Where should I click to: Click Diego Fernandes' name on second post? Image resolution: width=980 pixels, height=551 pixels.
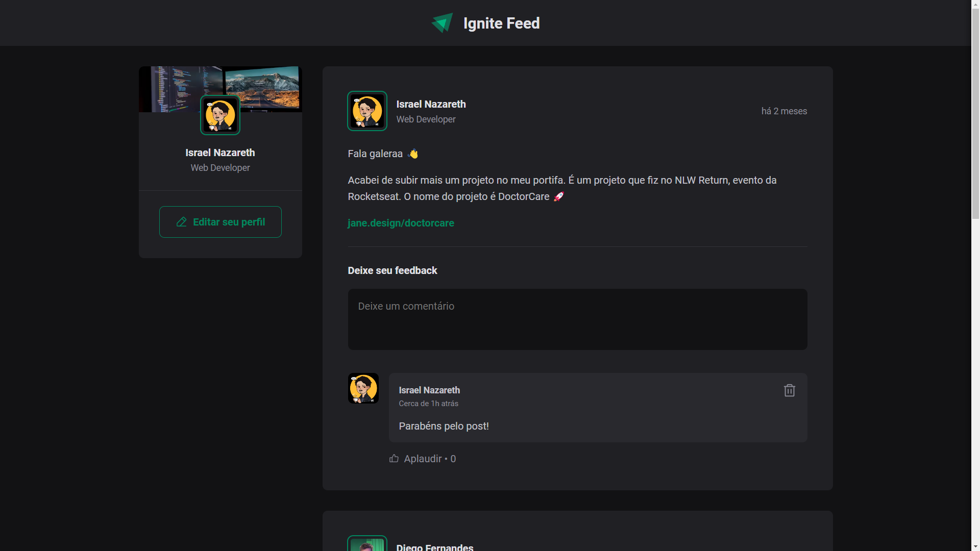pyautogui.click(x=434, y=547)
